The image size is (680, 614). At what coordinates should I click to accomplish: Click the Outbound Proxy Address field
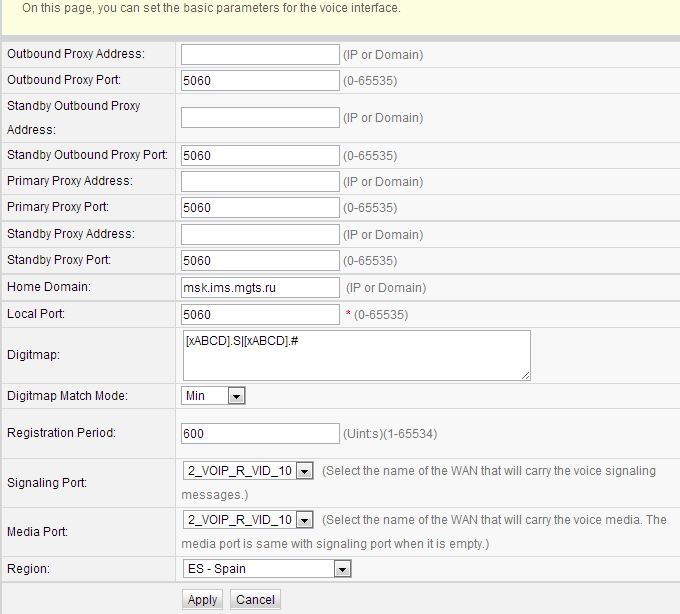pos(260,54)
